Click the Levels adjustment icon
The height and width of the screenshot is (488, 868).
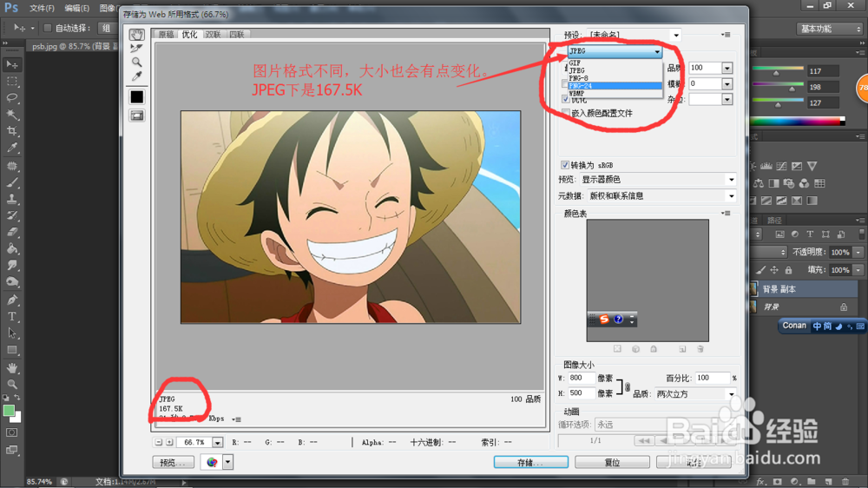tap(766, 166)
